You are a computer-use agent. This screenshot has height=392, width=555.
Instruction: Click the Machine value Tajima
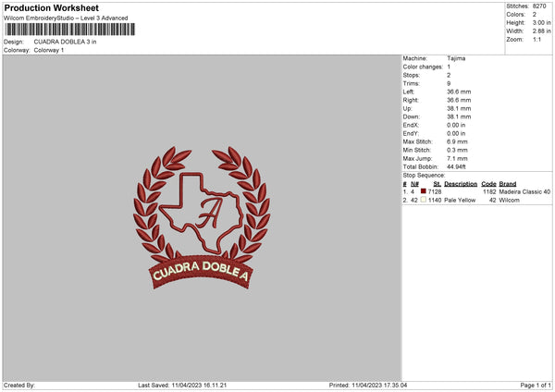pos(456,58)
